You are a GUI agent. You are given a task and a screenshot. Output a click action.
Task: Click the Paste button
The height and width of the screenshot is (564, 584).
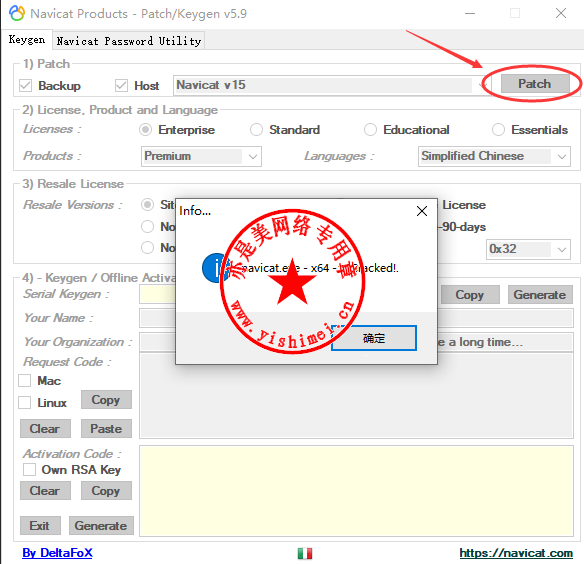pos(106,428)
